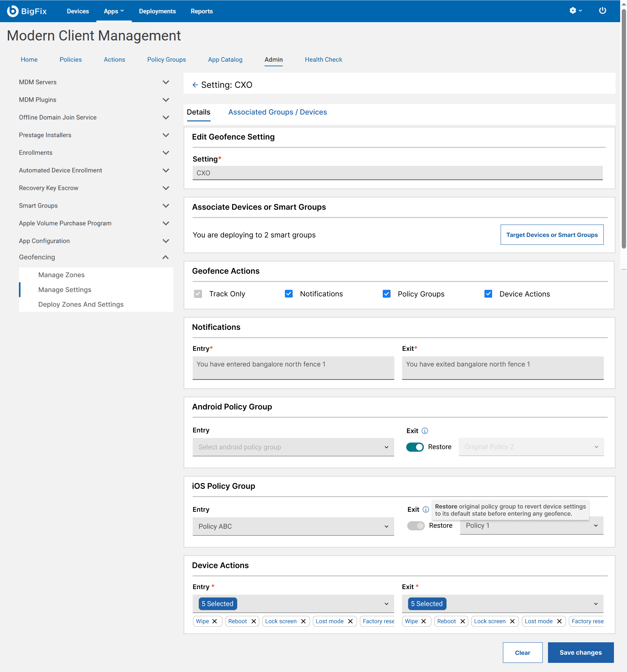Viewport: 627px width, 672px height.
Task: Turn off Android Restore toggle
Action: (x=415, y=447)
